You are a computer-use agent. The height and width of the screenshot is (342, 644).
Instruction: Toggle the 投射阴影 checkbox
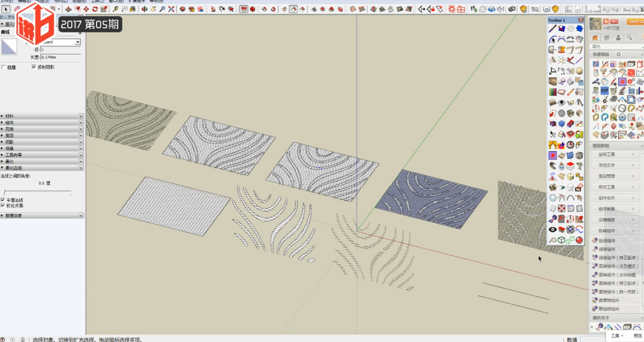34,67
